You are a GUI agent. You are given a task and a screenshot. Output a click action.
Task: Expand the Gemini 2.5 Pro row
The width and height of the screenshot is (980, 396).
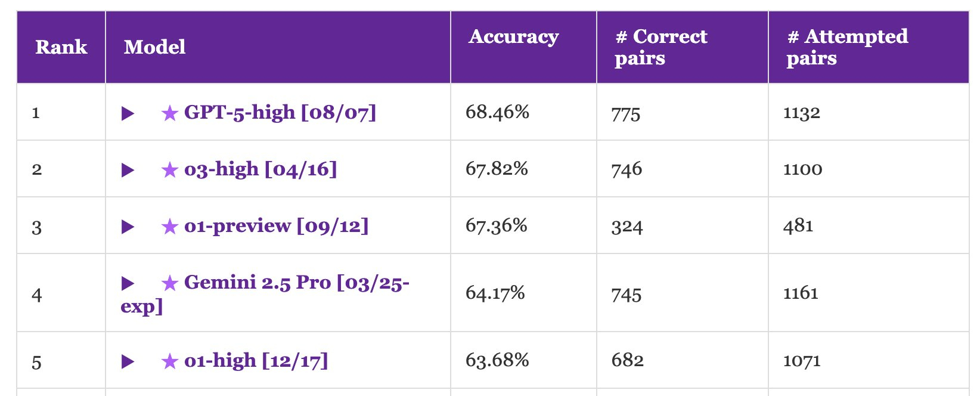pos(128,283)
